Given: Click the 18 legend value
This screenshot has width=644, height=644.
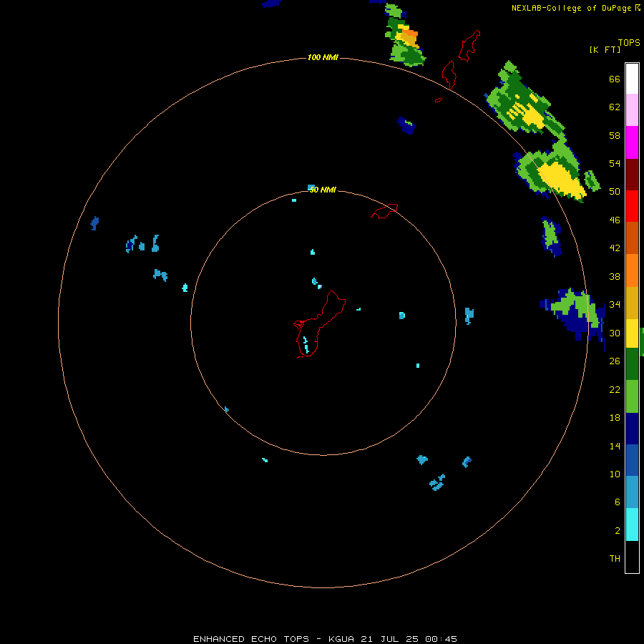Looking at the screenshot, I should 615,418.
